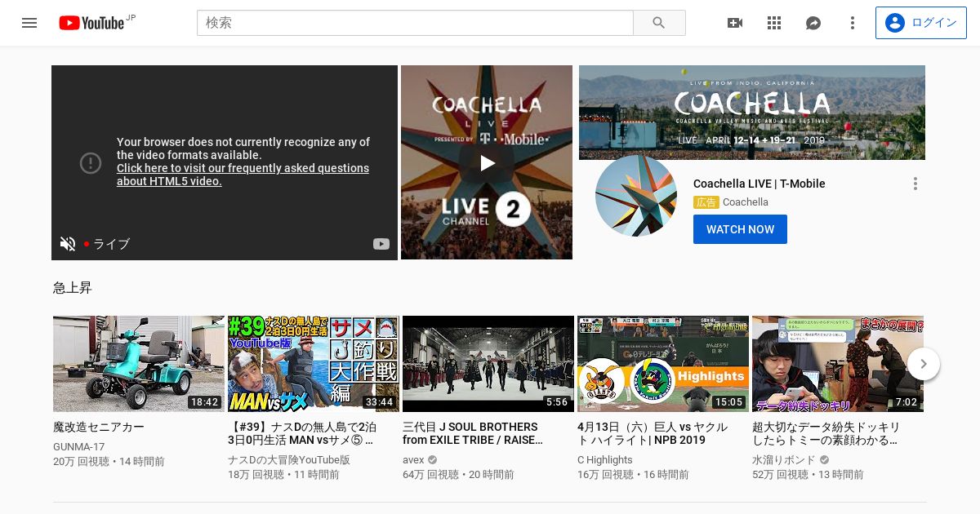Open Coachella LIVE | T-Mobile title
Viewport: 980px width, 514px height.
pos(759,184)
